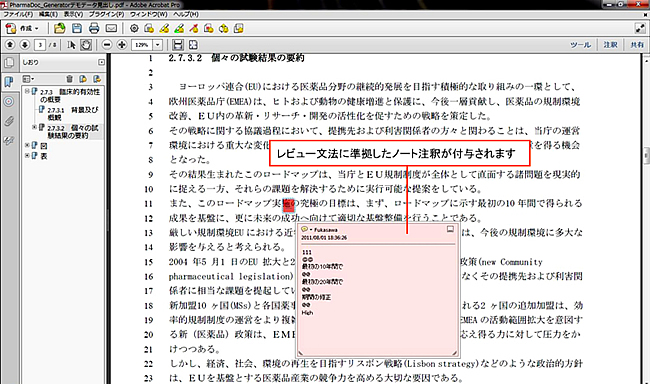Open the zoom percentage dropdown
The width and height of the screenshot is (650, 384).
click(x=158, y=44)
